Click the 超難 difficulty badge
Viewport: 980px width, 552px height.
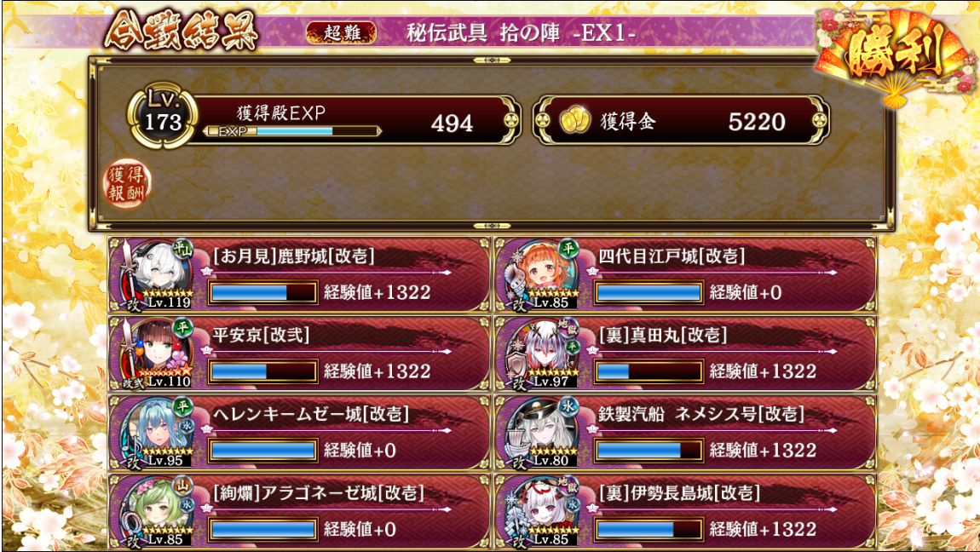[x=341, y=32]
